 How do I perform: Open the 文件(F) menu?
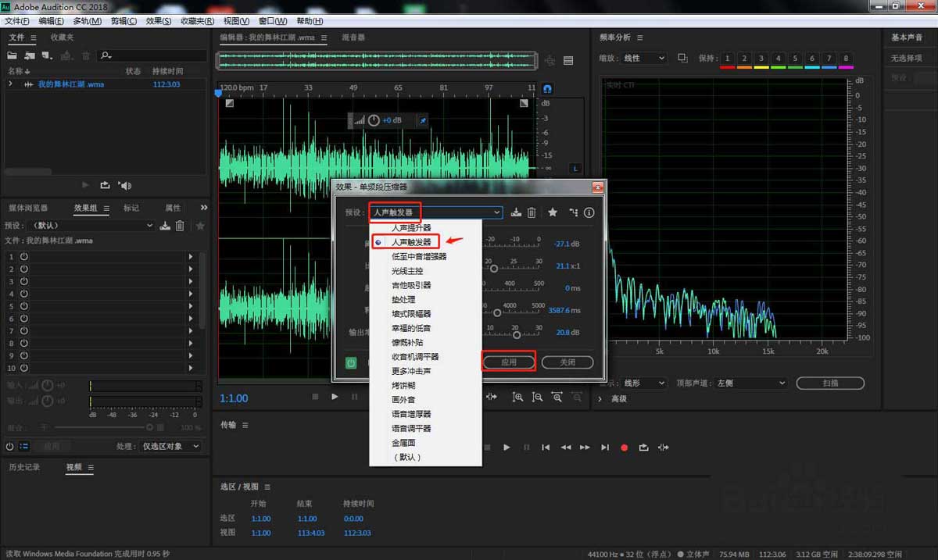click(17, 21)
